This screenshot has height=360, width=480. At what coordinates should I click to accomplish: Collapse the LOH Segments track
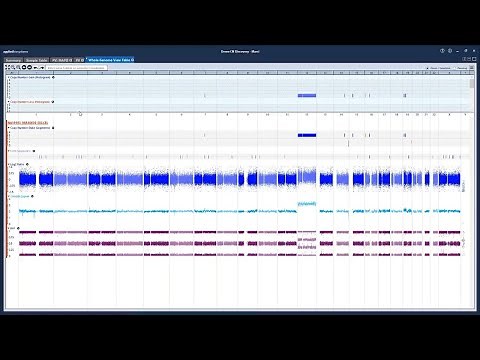[9, 151]
